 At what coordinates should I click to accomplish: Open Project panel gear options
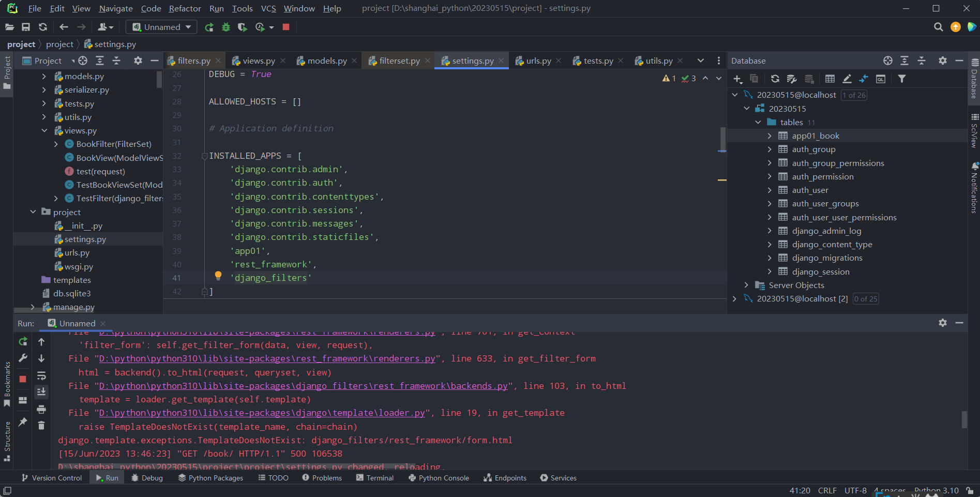tap(138, 61)
